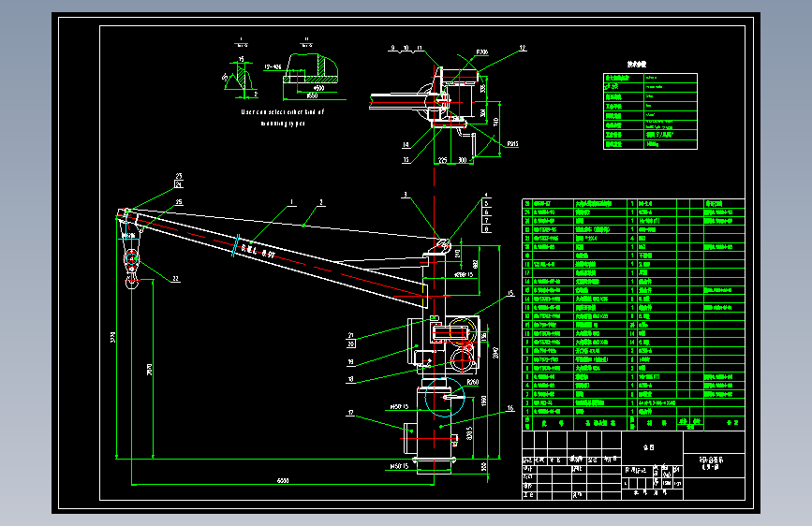
Task: Click the 225 dimension in the top view
Action: tap(443, 160)
